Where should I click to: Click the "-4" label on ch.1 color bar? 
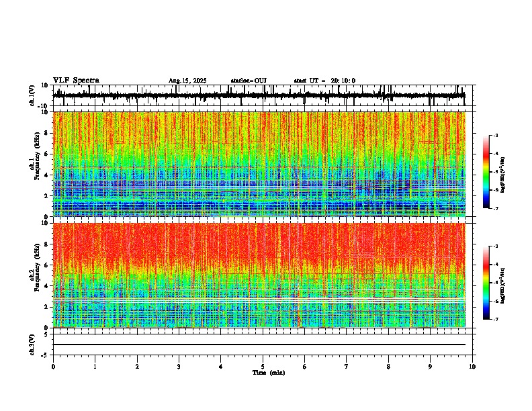(x=496, y=154)
